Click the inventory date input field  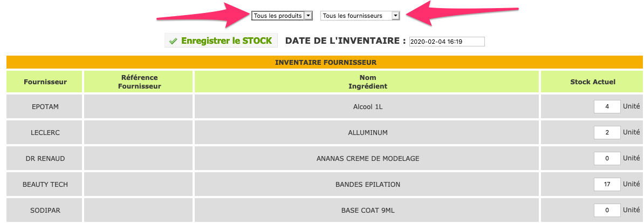[447, 42]
